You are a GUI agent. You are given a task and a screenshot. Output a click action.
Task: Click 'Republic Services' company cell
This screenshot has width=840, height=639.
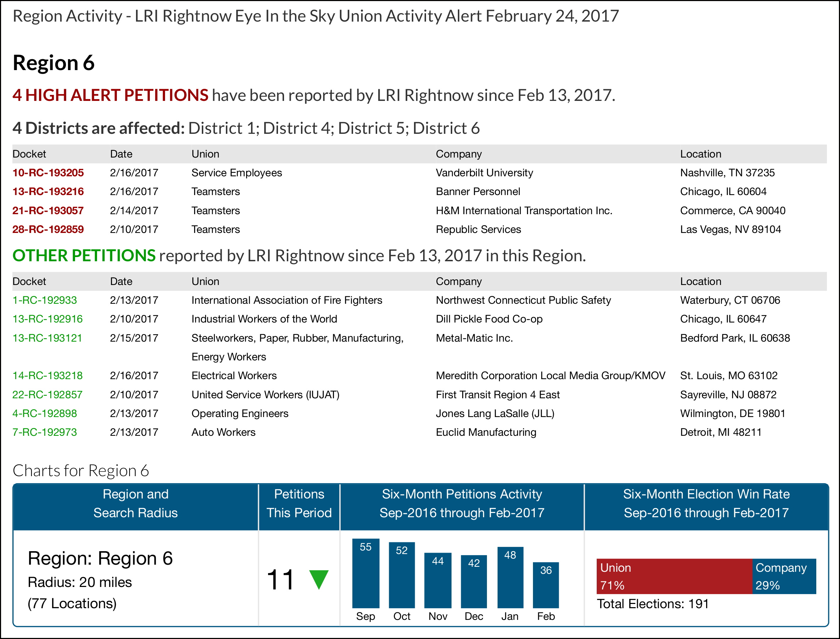point(478,229)
